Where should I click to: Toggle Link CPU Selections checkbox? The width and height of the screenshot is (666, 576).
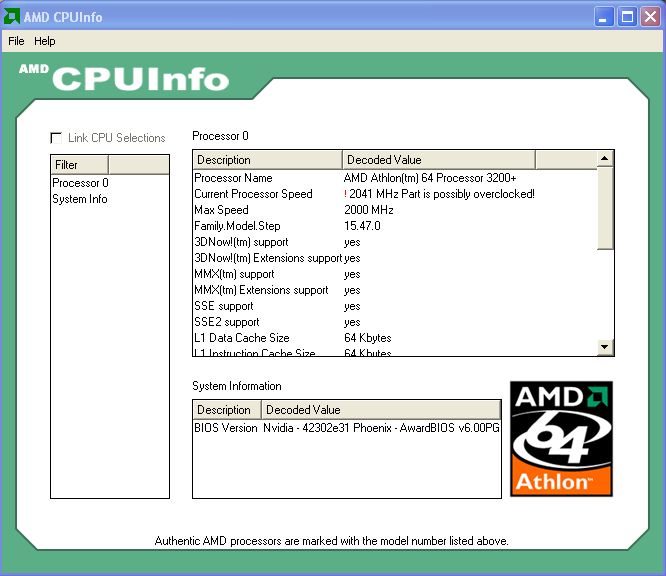pyautogui.click(x=56, y=138)
